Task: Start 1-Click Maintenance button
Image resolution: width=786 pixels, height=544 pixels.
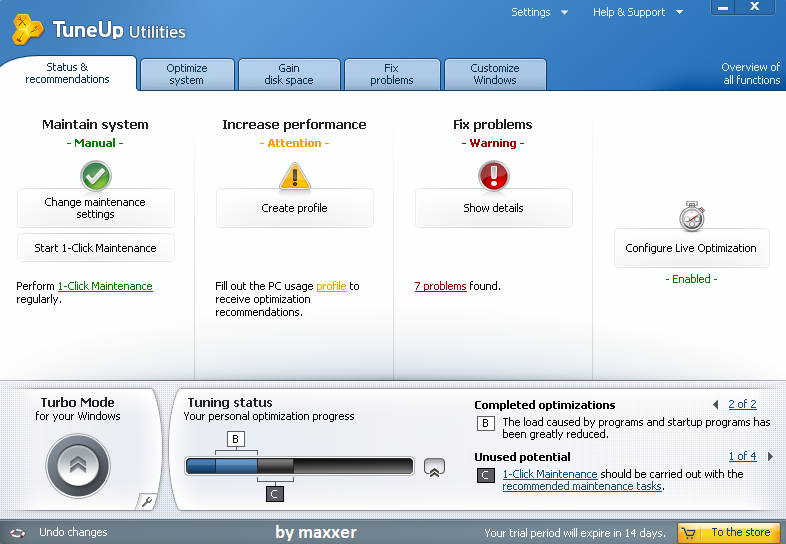Action: coord(96,248)
